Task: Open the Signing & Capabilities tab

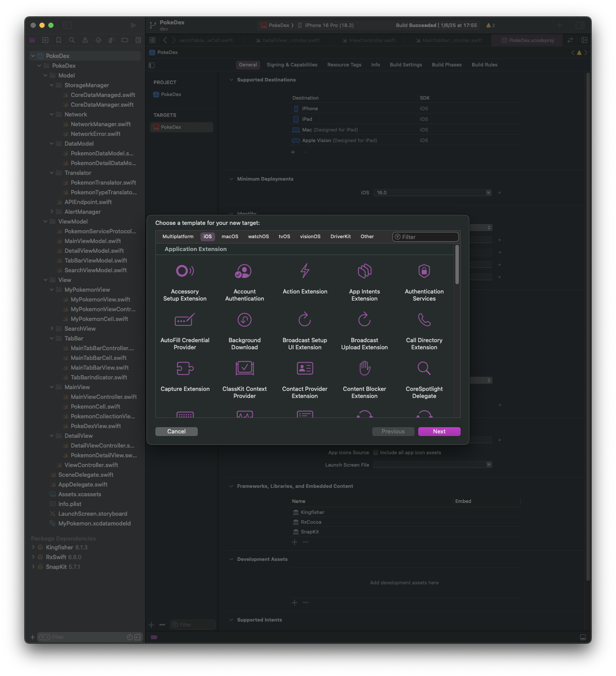Action: (292, 65)
